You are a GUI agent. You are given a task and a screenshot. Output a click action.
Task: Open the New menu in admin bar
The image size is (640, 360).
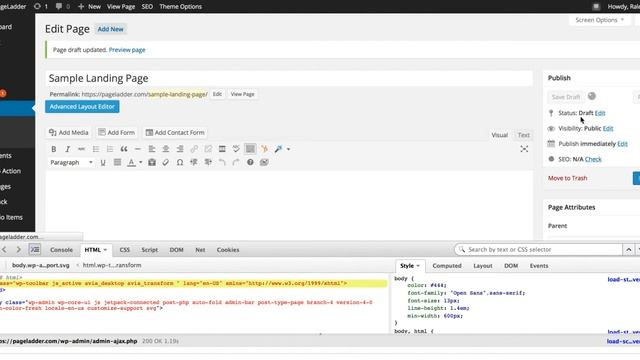[x=89, y=7]
